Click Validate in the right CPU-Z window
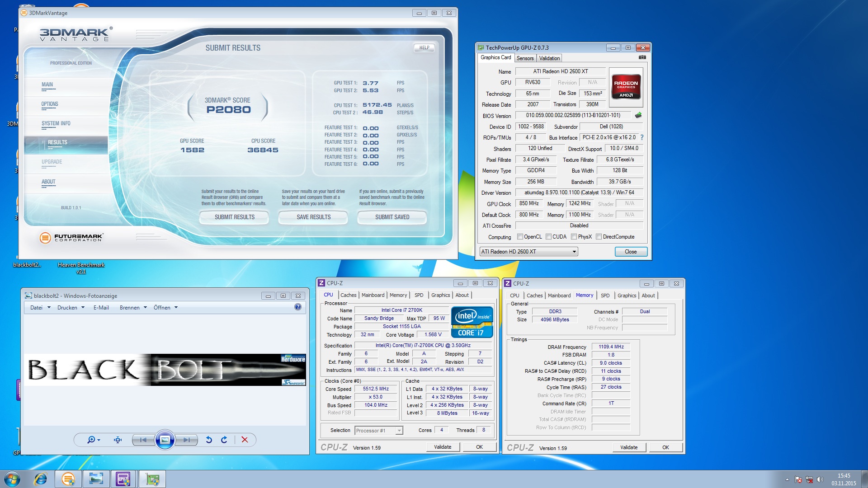This screenshot has width=868, height=488. coord(629,447)
